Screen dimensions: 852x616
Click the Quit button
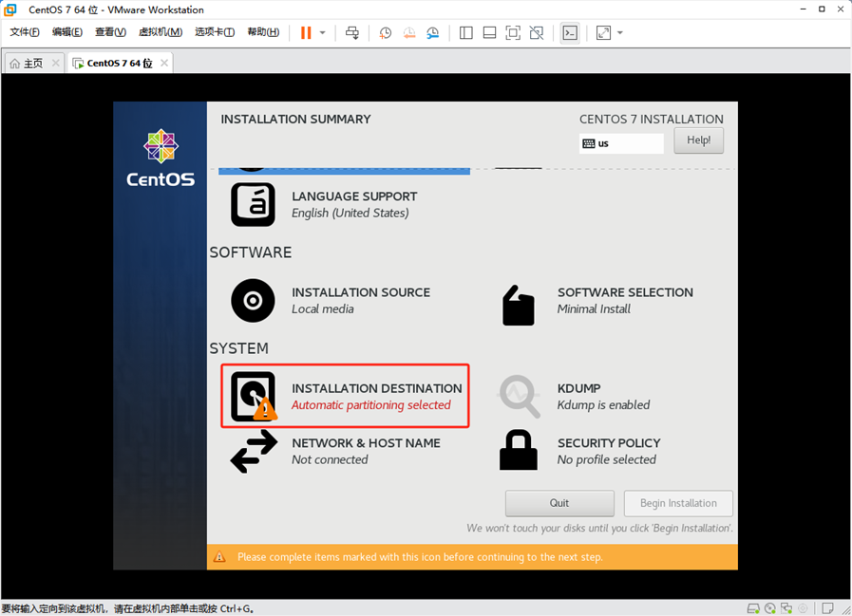pyautogui.click(x=559, y=504)
